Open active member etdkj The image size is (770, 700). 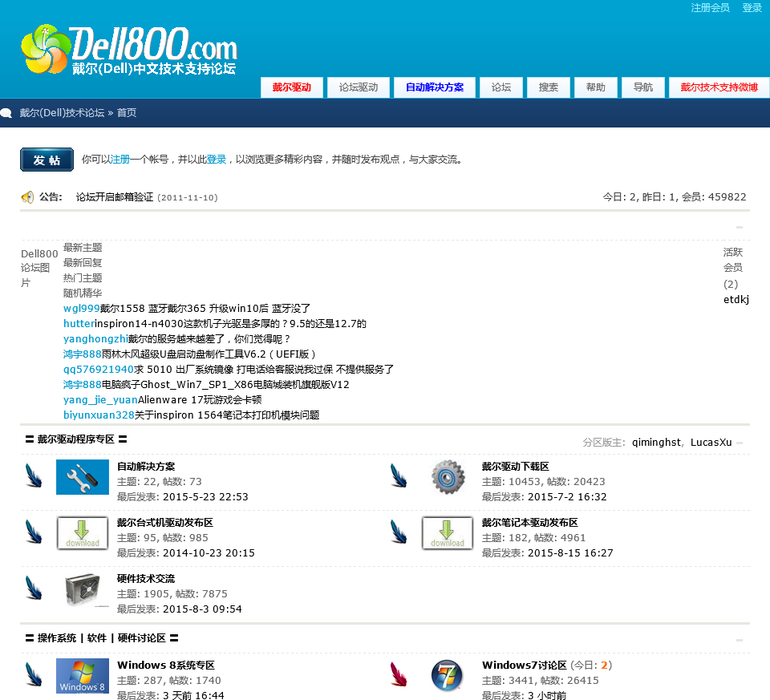[x=736, y=299]
